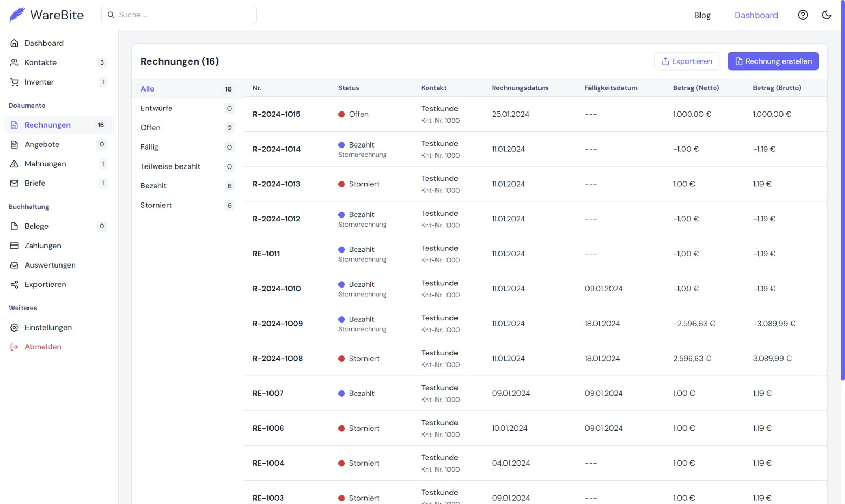Image resolution: width=845 pixels, height=504 pixels.
Task: Open invoice RE-1011
Action: click(266, 254)
